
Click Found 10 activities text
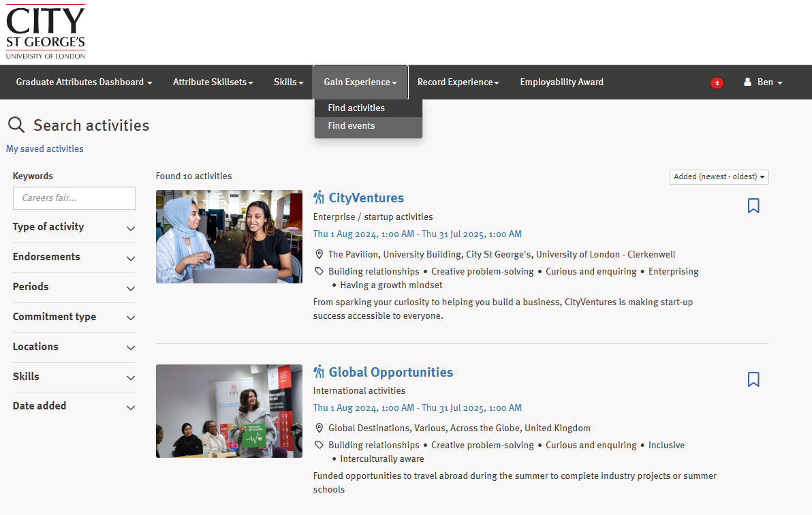[193, 176]
